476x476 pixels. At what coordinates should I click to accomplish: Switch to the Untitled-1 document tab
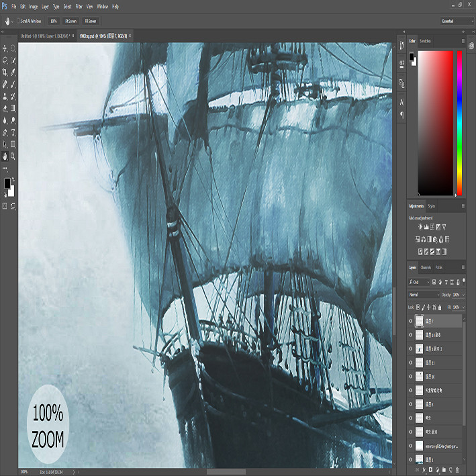coord(44,36)
